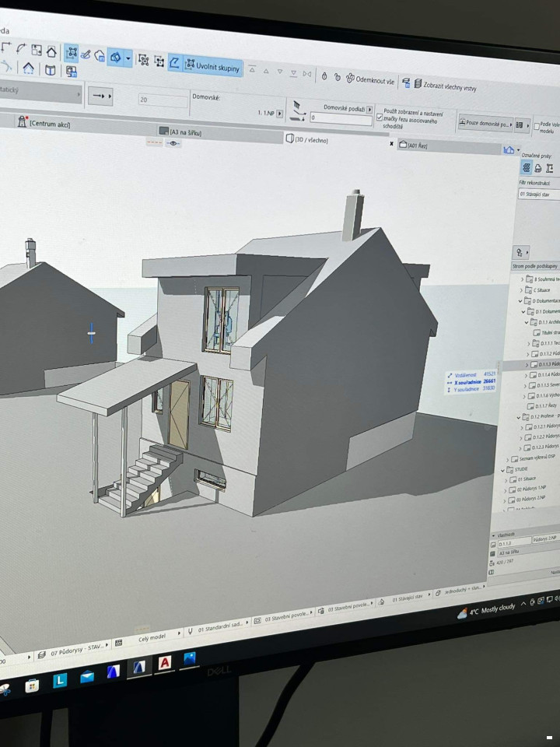Click the Unlock open-padlock icon
Screen dimensions: 560x747
337,77
